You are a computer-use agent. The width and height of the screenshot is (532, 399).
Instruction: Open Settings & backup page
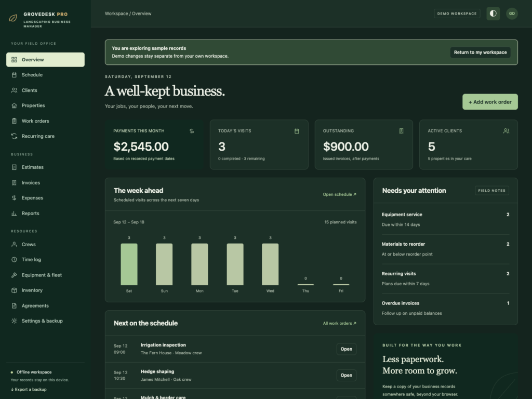coord(46,321)
